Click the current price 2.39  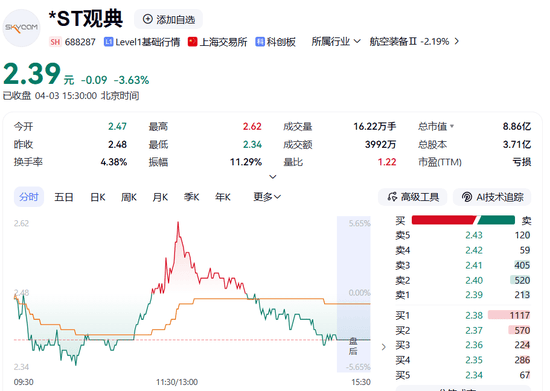32,74
